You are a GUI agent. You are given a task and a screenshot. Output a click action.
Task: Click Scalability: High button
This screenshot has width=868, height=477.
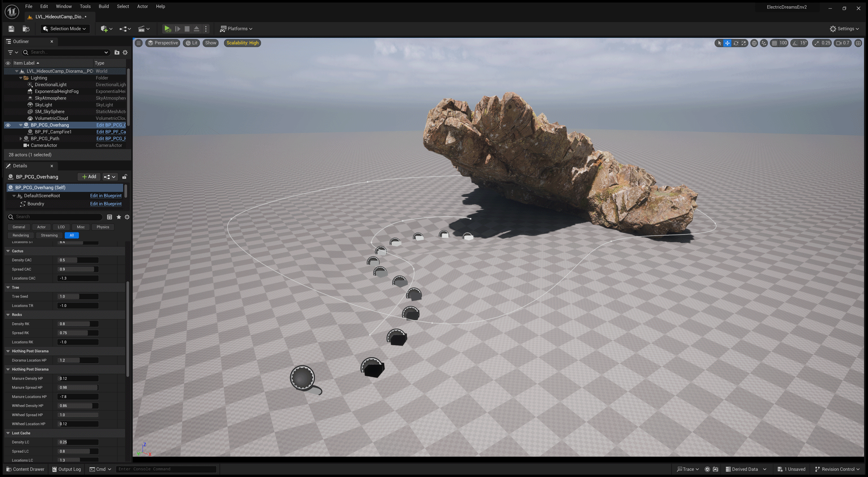(242, 43)
